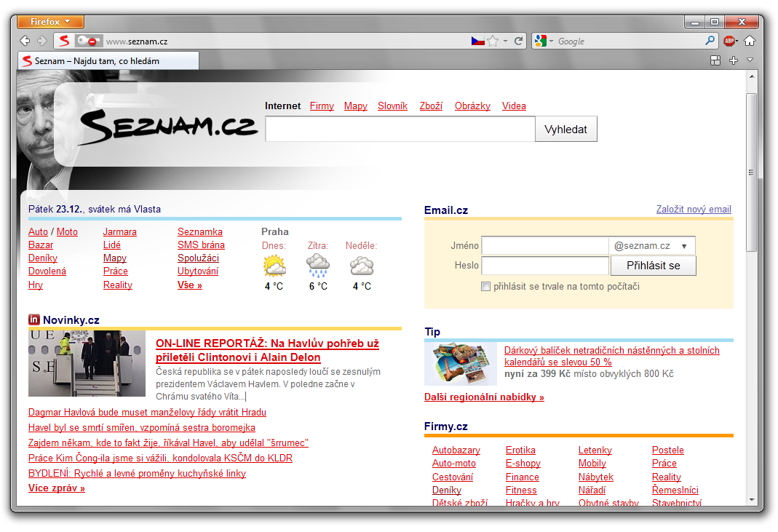Screen dimensions: 778x532
Task: Click the scrollbar down arrow
Action: click(x=751, y=500)
